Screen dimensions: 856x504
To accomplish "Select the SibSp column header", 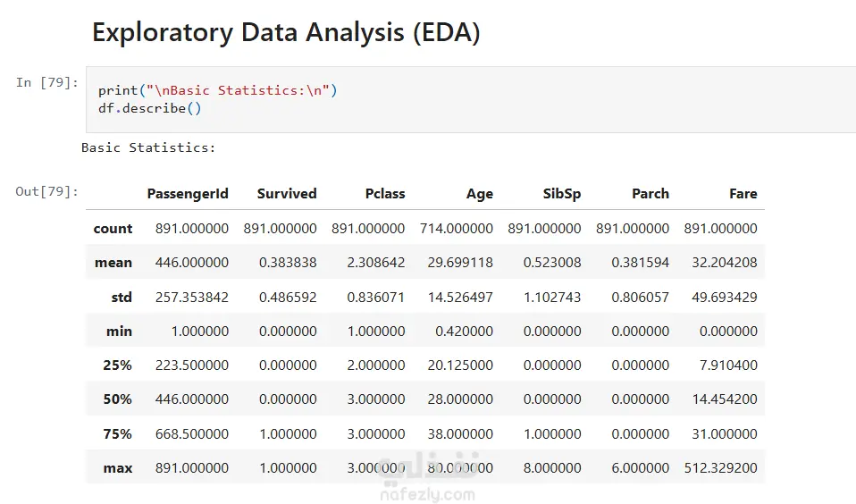I will coord(562,194).
